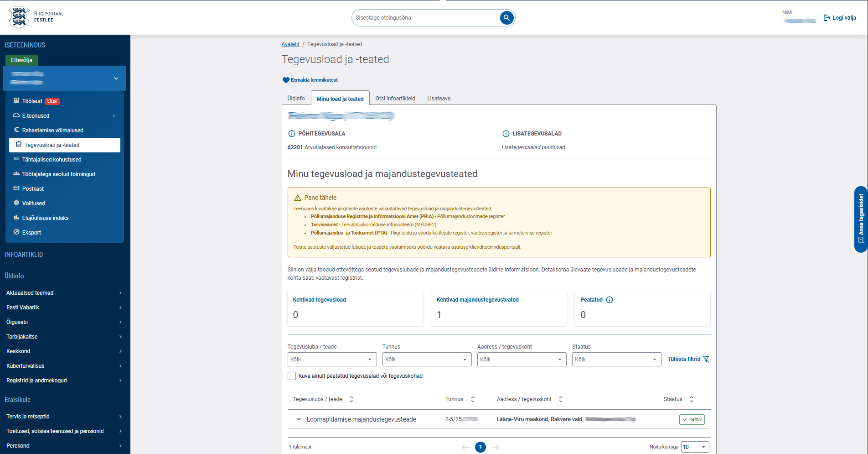
Task: Switch to the Otsi infoartikleid tab
Action: click(395, 99)
